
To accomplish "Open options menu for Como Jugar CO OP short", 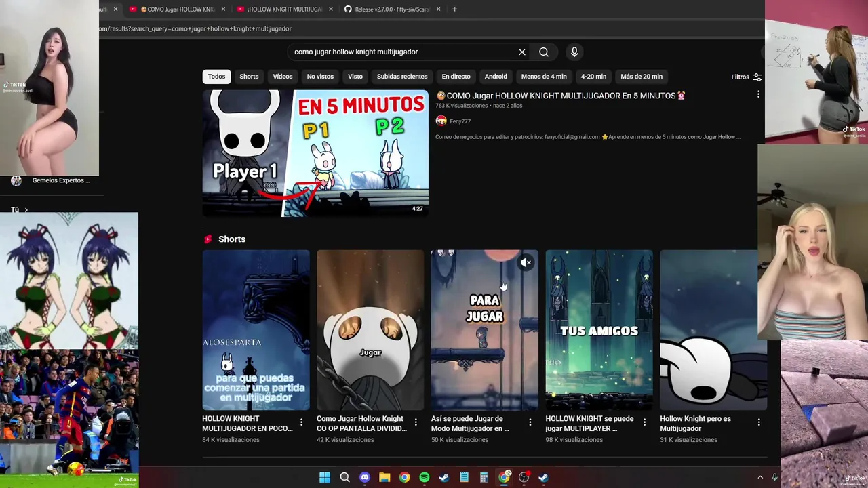I will (x=416, y=422).
